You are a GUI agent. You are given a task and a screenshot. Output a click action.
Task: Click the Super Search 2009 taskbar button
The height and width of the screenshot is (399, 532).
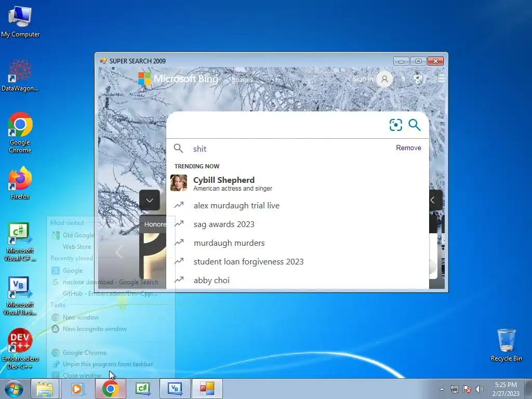click(x=207, y=389)
